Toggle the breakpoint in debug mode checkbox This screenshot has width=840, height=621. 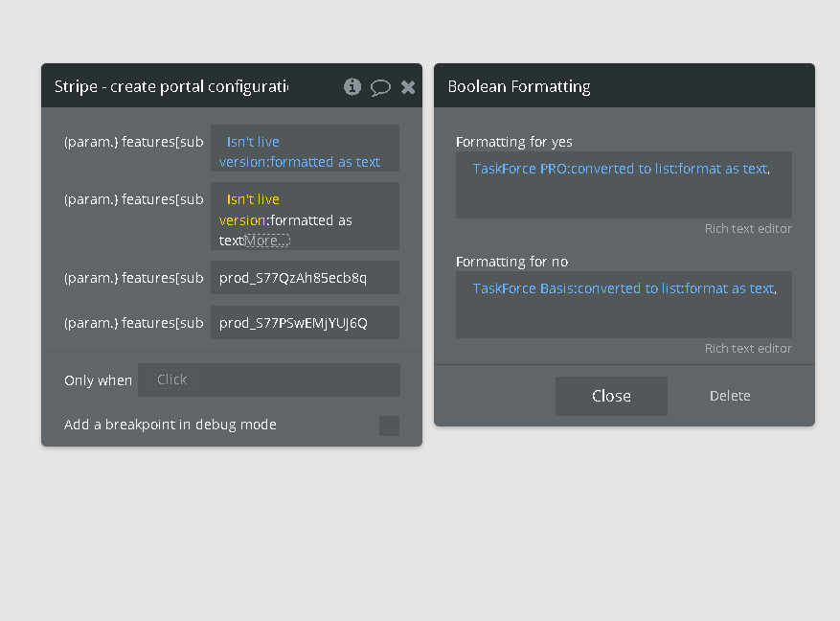tap(389, 425)
